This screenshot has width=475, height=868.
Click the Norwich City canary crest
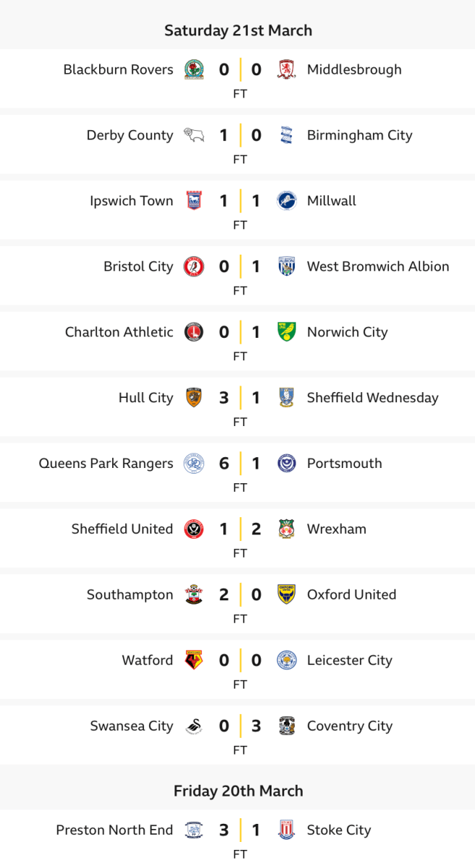pos(287,332)
